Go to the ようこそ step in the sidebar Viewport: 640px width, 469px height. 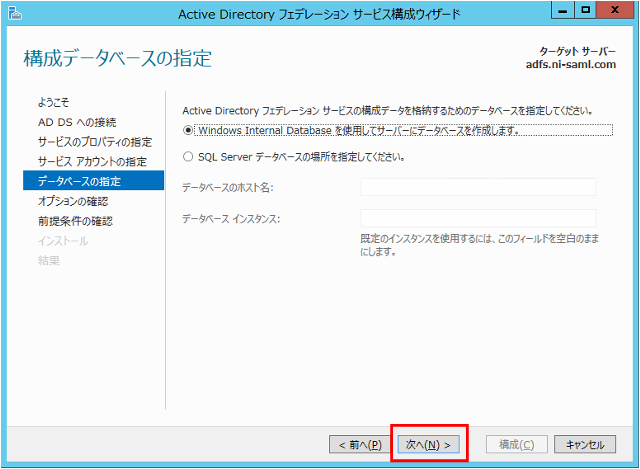click(53, 102)
